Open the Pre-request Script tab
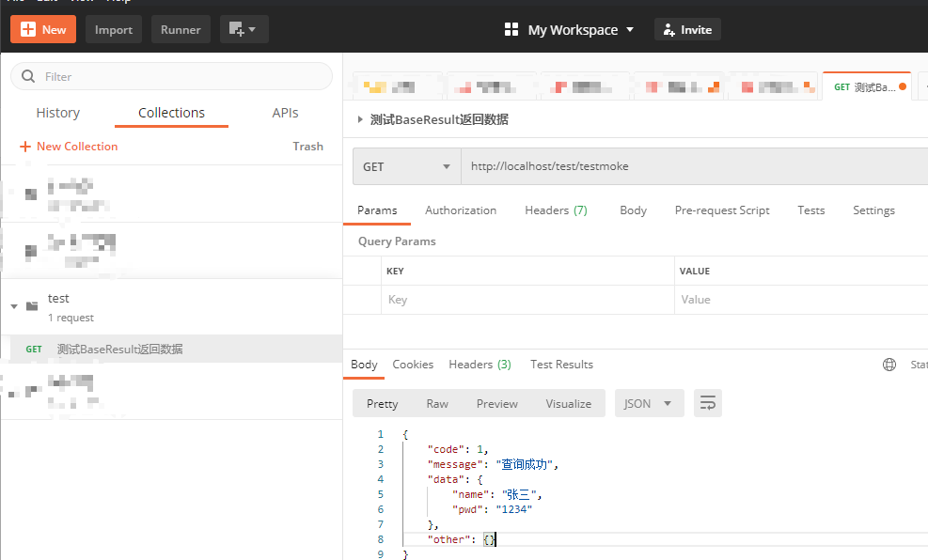928x560 pixels. 722,210
